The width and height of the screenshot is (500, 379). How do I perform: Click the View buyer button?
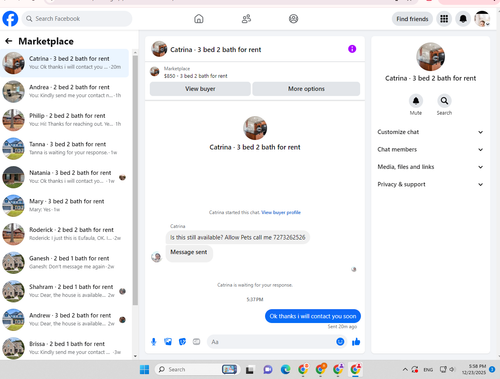(200, 89)
